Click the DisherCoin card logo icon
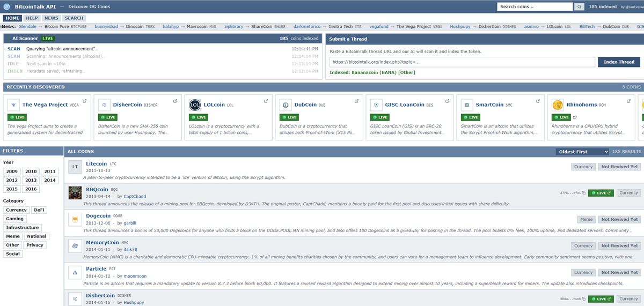The image size is (644, 306). pos(104,105)
